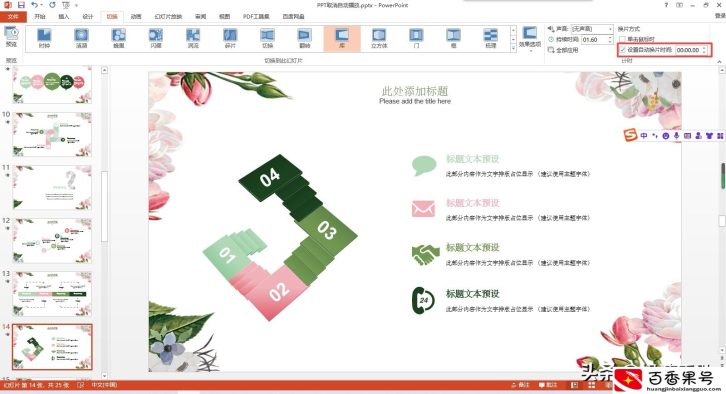Viewport: 726px width, 394px height.
Task: Select the 闪耀 (Glitter) transition
Action: [x=156, y=38]
